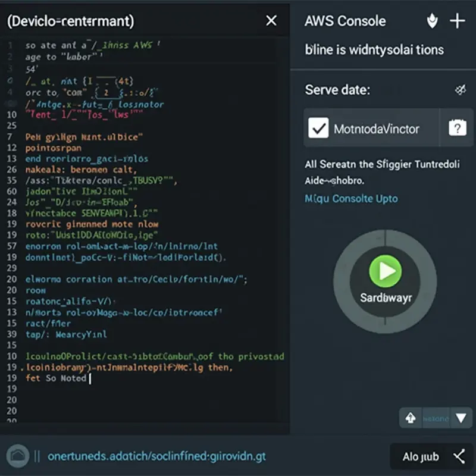Image resolution: width=476 pixels, height=476 pixels.
Task: Click the plus icon in AWS Console header
Action: 457,21
